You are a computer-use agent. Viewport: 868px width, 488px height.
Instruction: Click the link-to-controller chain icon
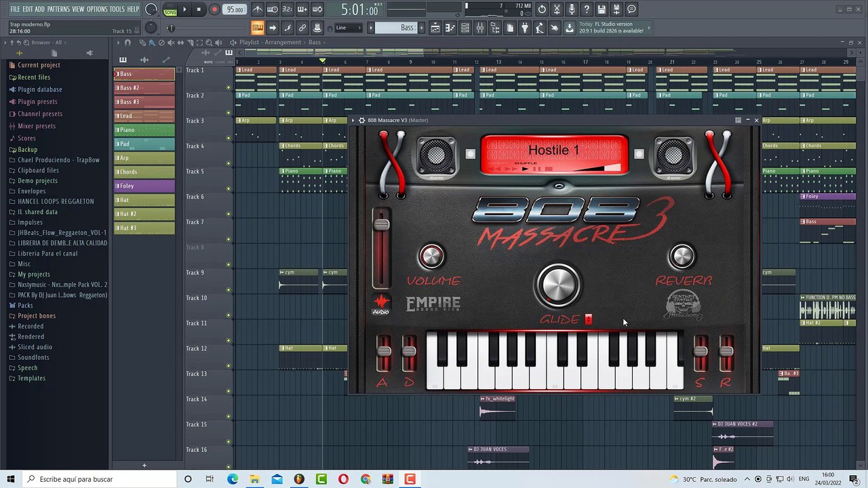302,28
